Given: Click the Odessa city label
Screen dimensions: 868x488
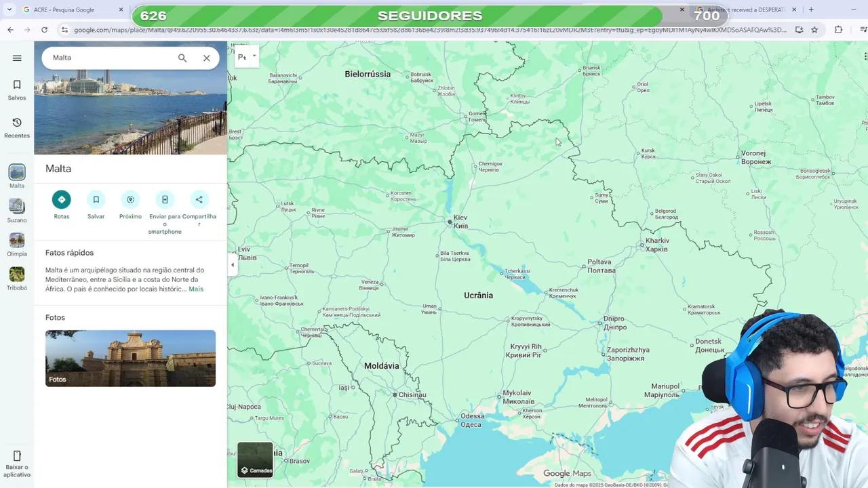Looking at the screenshot, I should click(473, 420).
